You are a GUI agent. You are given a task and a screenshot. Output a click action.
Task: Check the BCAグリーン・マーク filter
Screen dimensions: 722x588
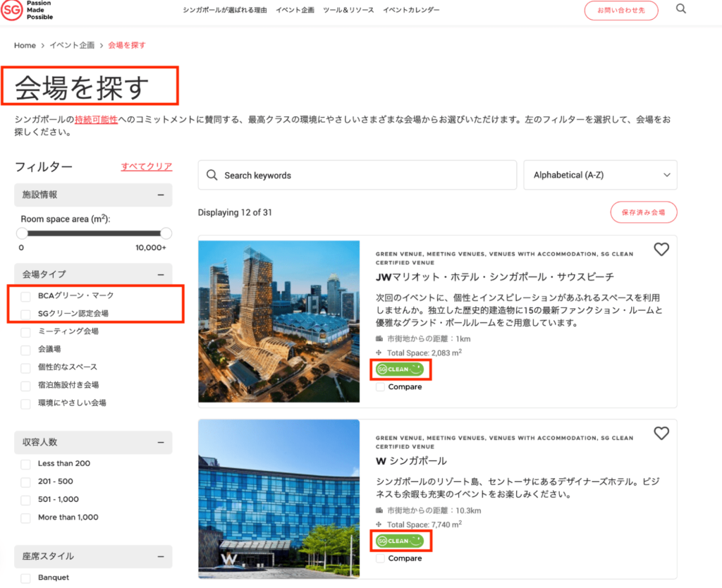tap(26, 296)
